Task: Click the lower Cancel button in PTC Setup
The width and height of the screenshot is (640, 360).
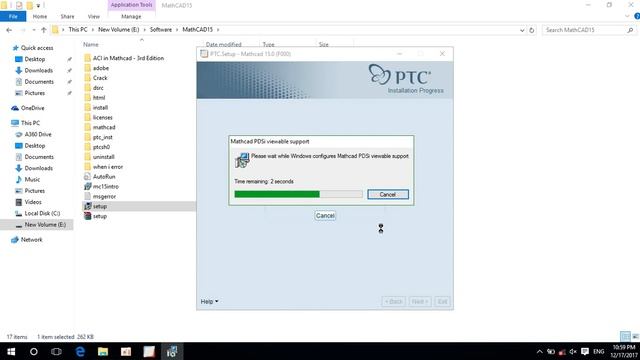Action: pos(325,216)
